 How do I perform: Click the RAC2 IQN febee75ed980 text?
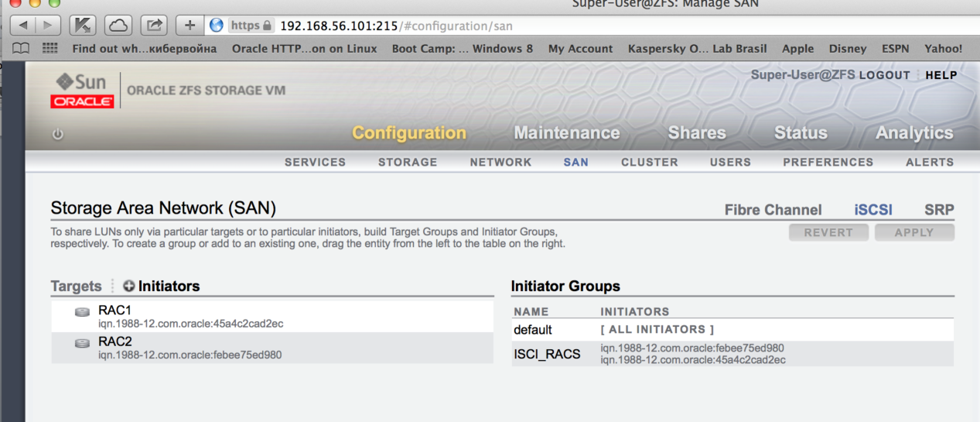click(190, 355)
